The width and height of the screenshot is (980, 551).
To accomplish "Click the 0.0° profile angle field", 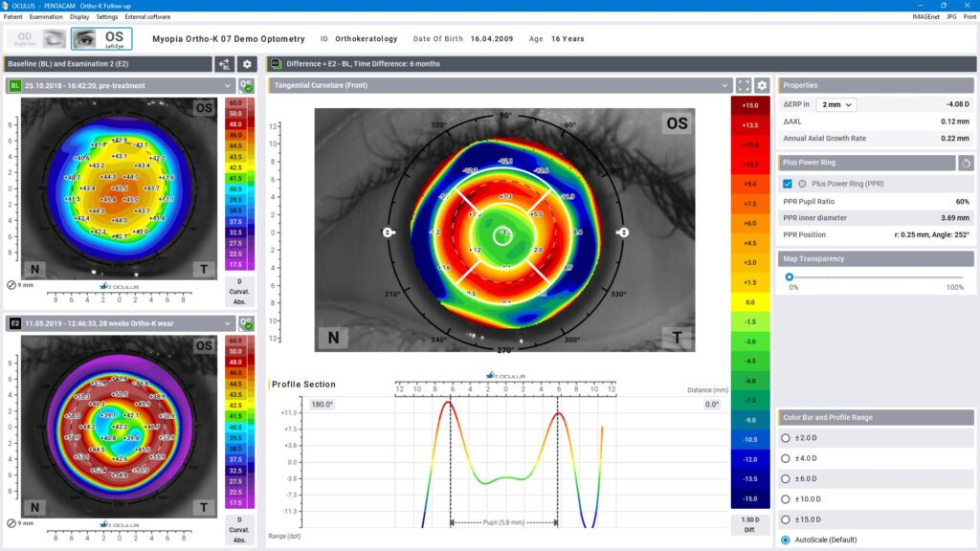I will (x=712, y=405).
